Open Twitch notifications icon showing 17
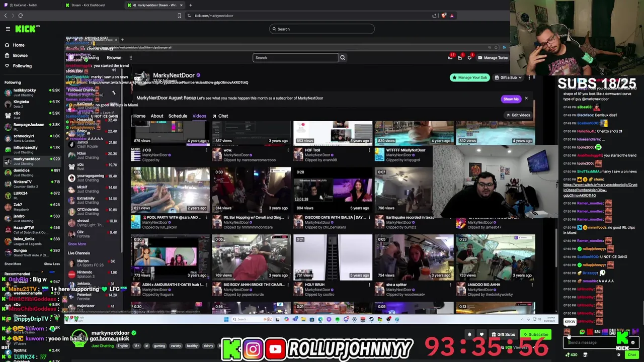The width and height of the screenshot is (644, 362). click(451, 57)
